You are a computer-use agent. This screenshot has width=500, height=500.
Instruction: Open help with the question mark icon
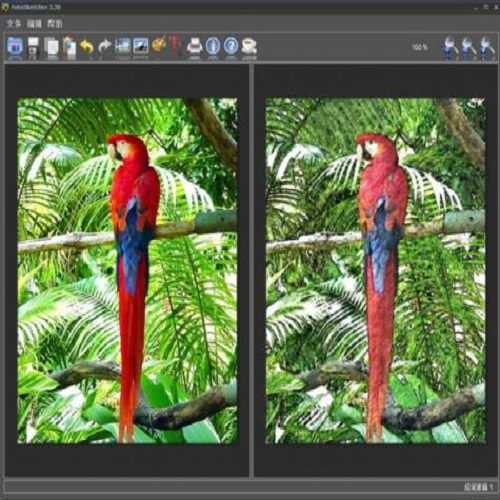231,46
